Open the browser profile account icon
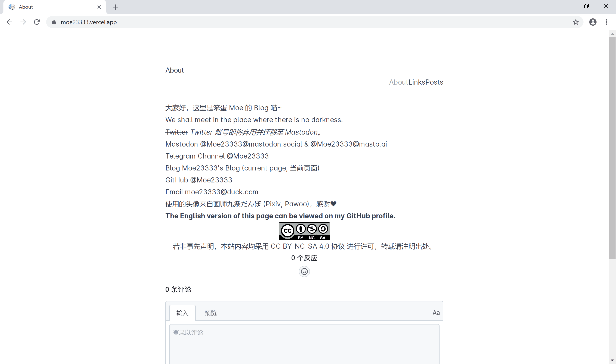 [593, 22]
